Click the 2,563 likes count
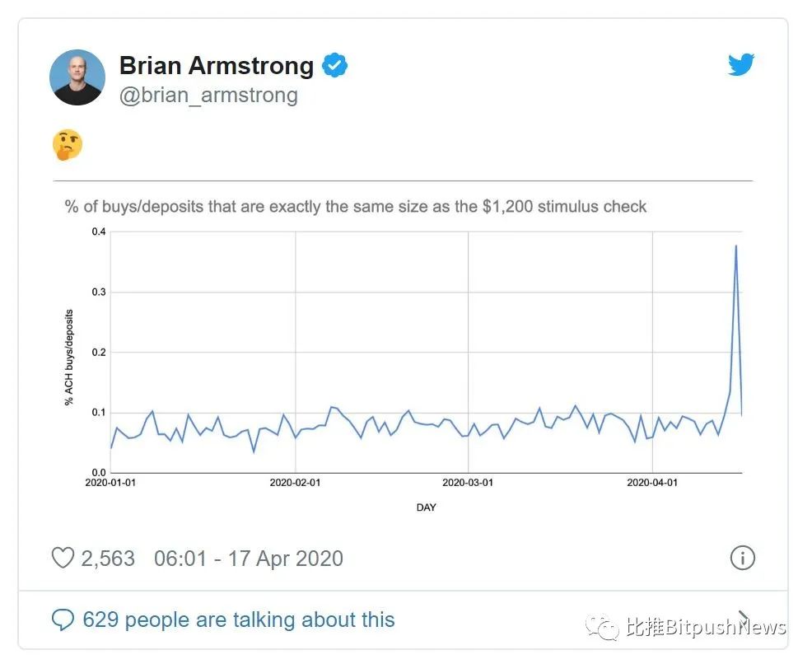 108,559
